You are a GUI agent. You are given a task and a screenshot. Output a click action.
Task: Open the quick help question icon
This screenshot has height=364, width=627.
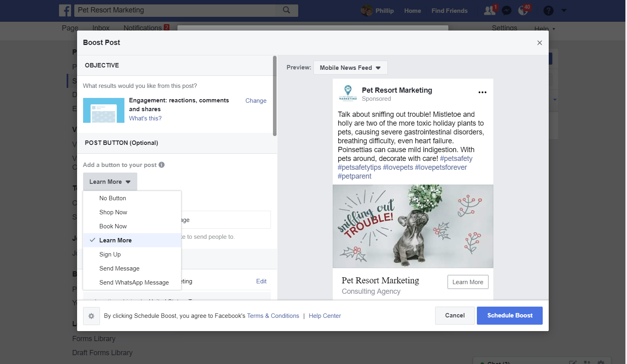[x=548, y=11]
